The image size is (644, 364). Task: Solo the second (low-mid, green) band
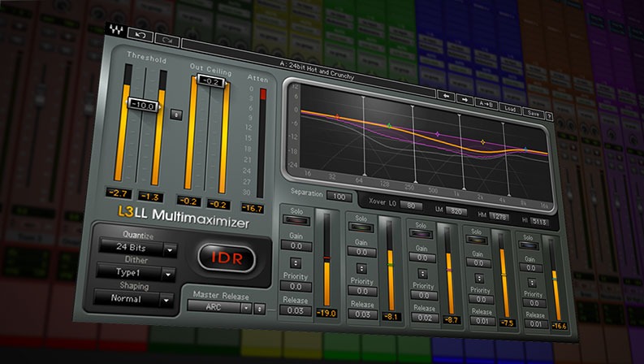pyautogui.click(x=361, y=227)
